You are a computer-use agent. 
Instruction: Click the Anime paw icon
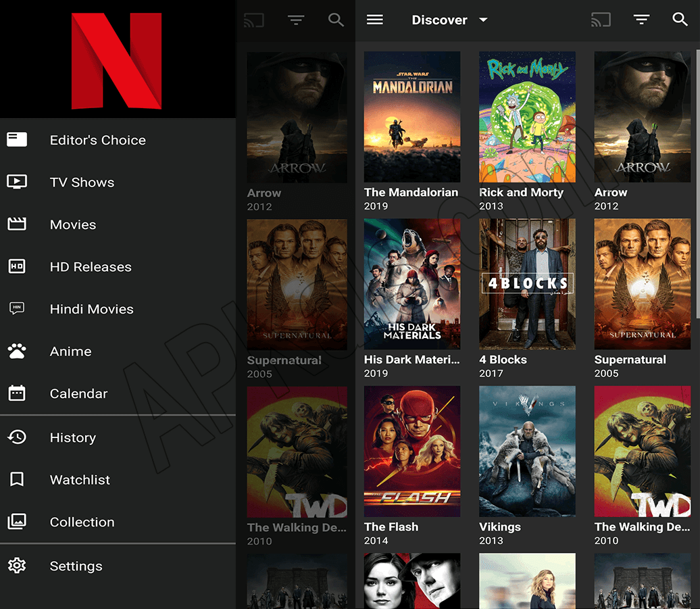[x=17, y=351]
